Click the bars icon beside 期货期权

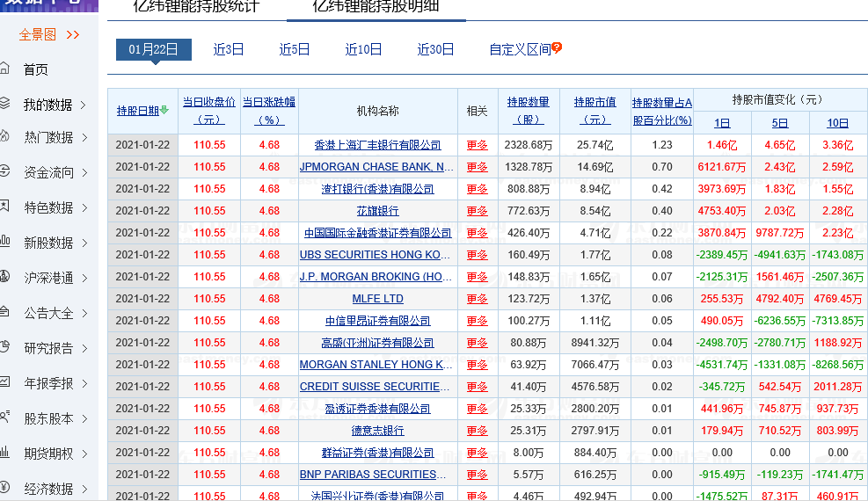click(4, 453)
